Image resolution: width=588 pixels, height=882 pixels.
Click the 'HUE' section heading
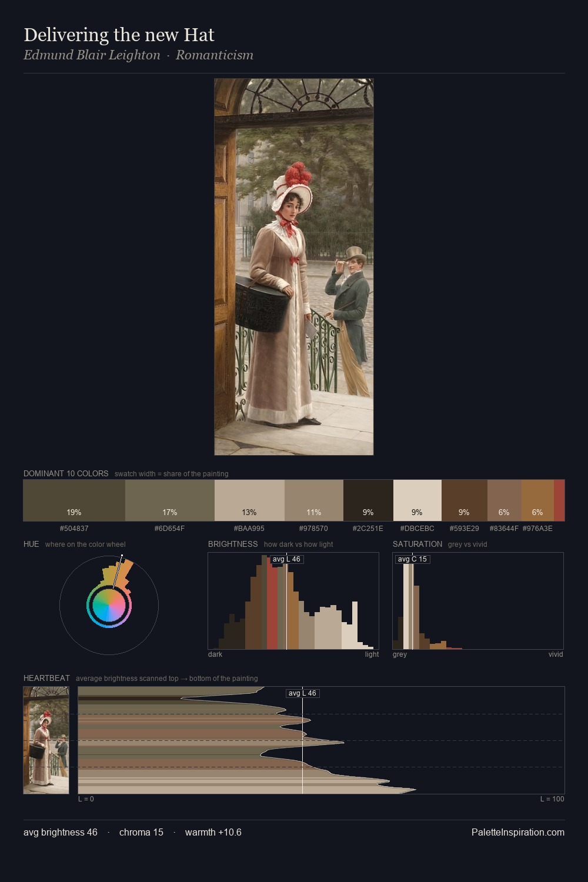click(31, 544)
